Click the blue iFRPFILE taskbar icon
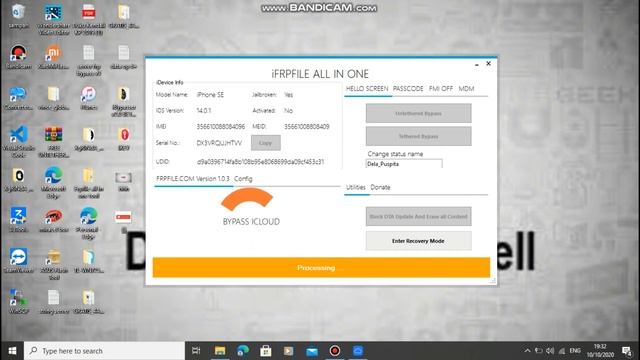The height and width of the screenshot is (360, 640). tap(358, 351)
